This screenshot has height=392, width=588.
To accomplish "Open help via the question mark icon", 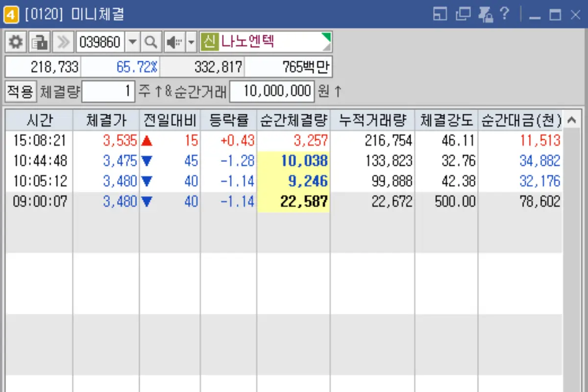I will [x=506, y=15].
